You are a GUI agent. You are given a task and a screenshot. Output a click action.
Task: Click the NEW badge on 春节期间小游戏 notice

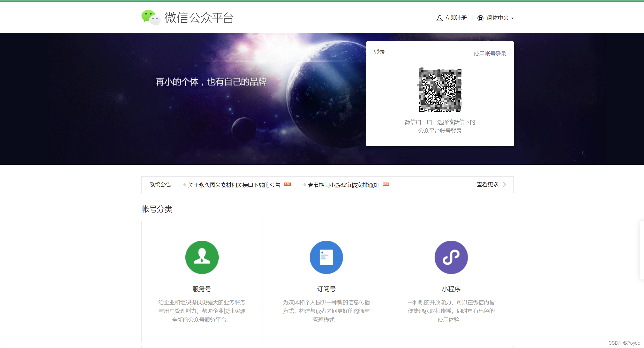(x=386, y=184)
